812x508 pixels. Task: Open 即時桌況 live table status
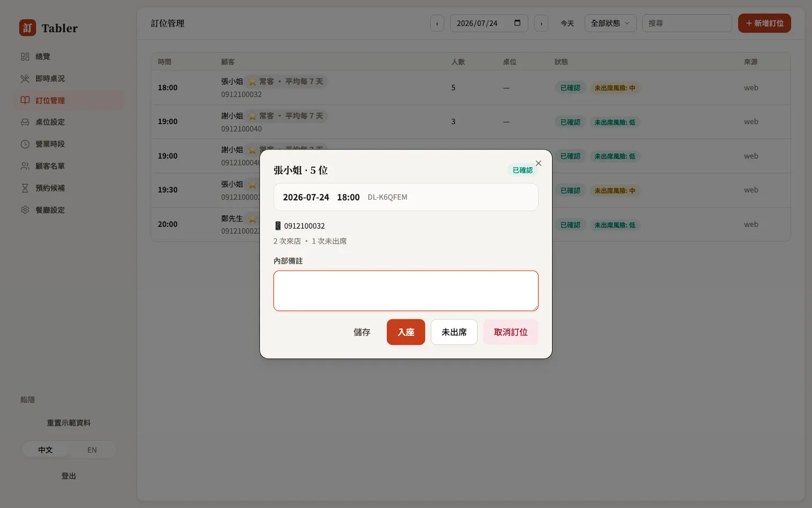tap(68, 78)
